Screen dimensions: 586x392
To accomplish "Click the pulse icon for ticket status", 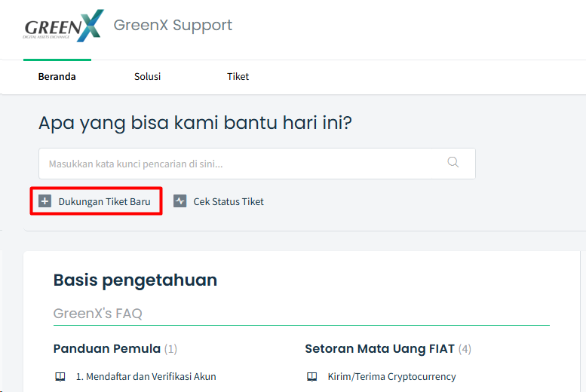I will [179, 201].
